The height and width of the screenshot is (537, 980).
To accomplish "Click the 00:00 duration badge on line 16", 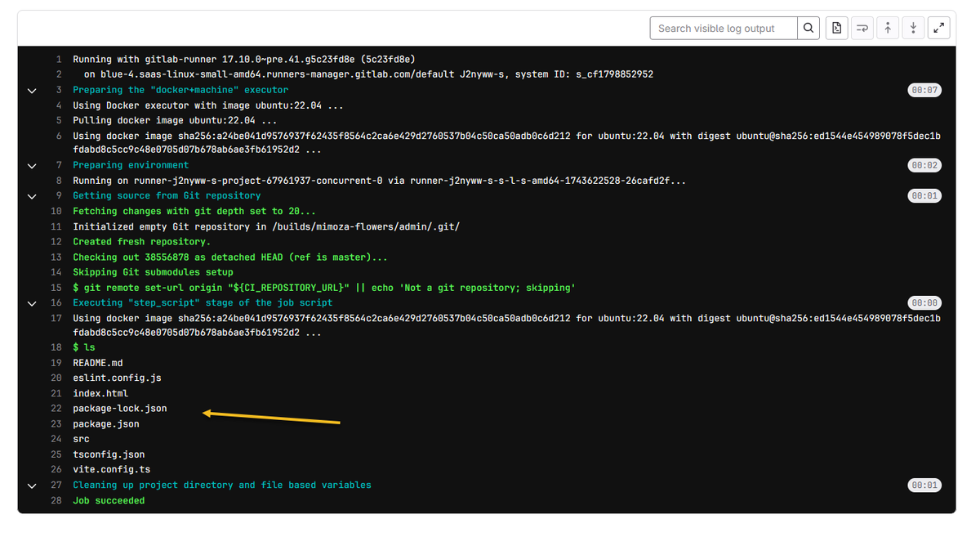I will 924,302.
